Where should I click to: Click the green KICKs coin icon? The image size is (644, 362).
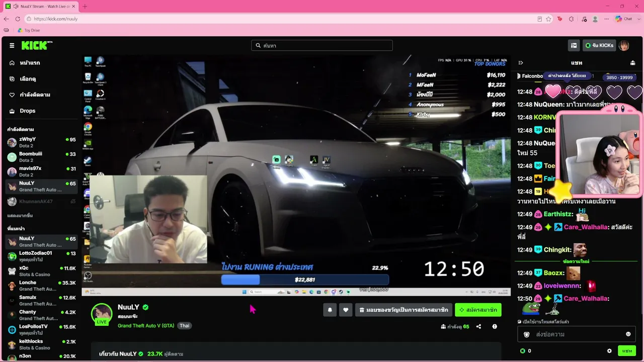tap(588, 45)
